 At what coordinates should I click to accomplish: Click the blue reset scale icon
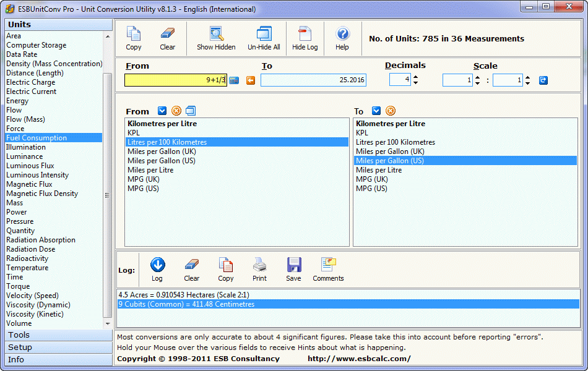tap(543, 80)
